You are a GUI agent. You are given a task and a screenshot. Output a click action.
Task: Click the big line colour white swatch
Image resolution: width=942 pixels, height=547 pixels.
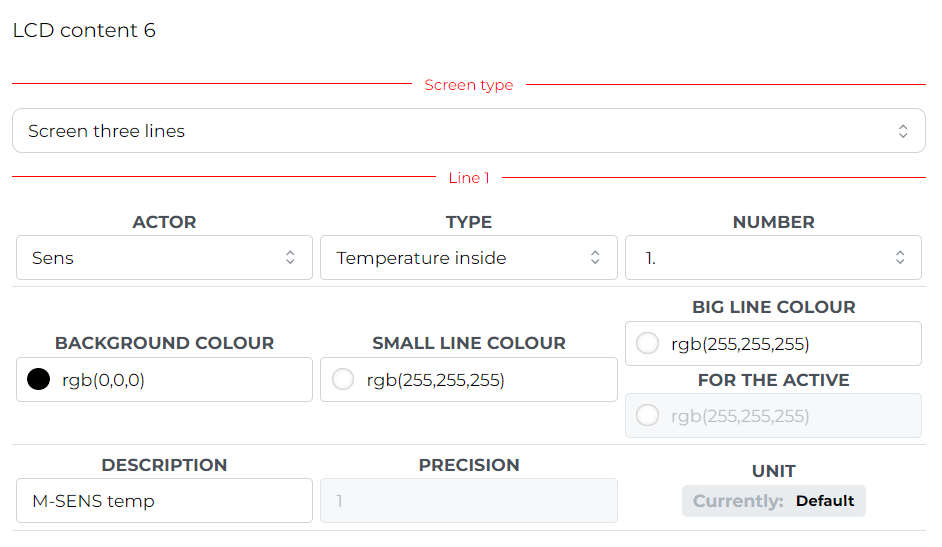coord(648,343)
